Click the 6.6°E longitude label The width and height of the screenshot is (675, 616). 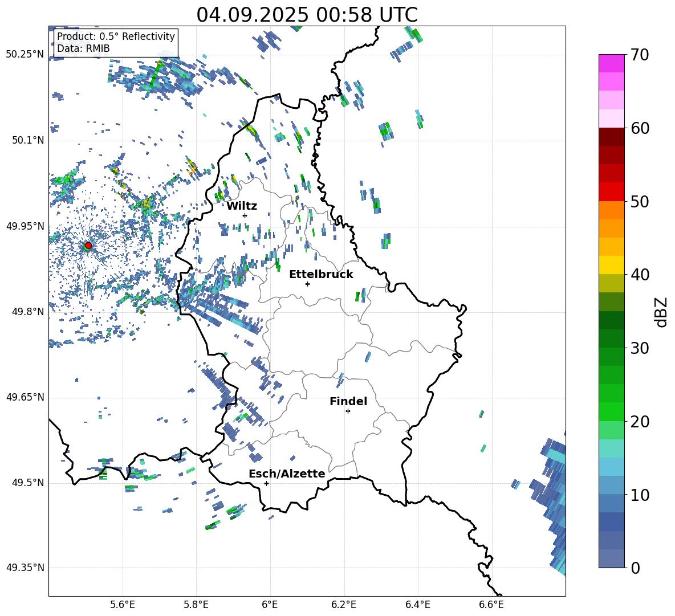491,605
